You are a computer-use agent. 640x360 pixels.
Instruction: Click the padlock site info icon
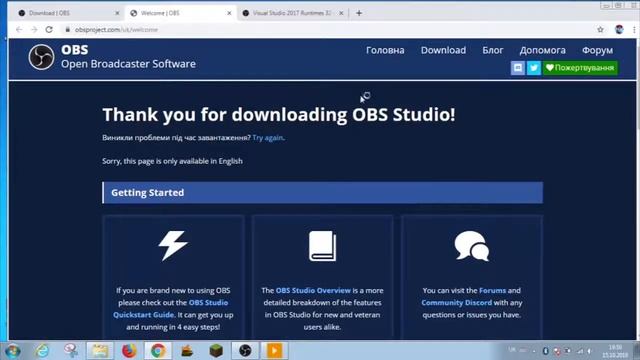[x=68, y=29]
